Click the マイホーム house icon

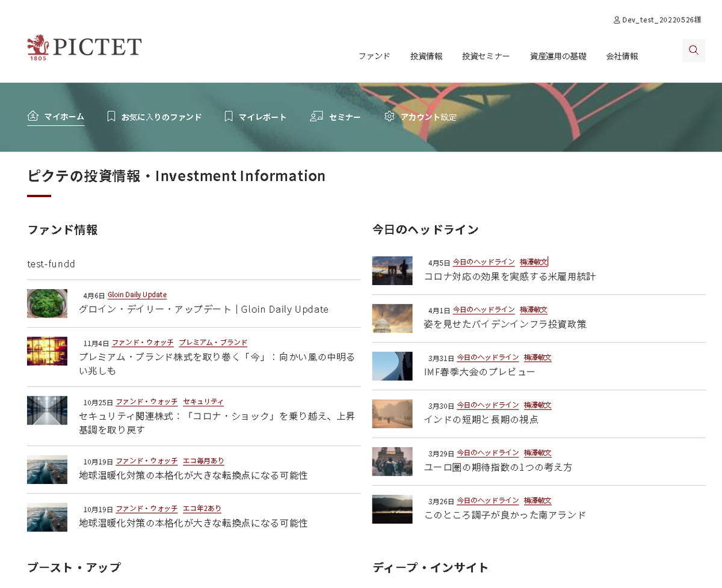[x=33, y=116]
